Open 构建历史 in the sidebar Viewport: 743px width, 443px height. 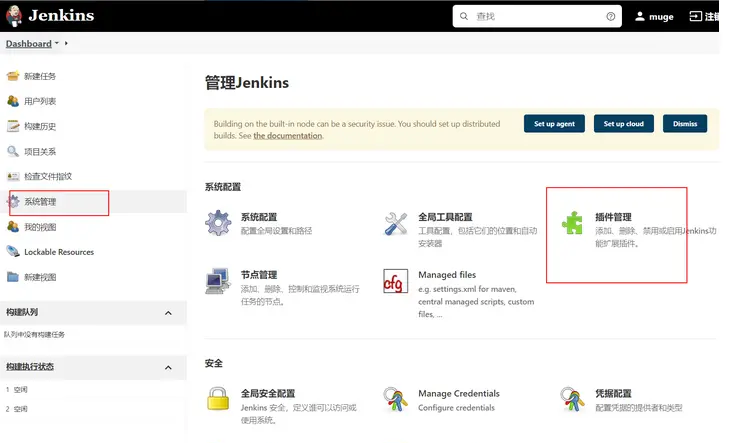[x=40, y=127]
